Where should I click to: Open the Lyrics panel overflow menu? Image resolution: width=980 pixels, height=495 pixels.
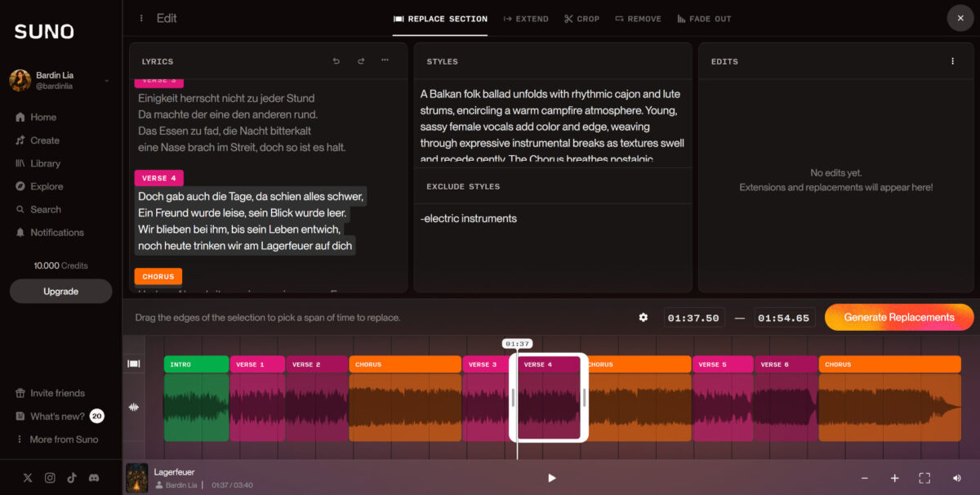point(385,60)
